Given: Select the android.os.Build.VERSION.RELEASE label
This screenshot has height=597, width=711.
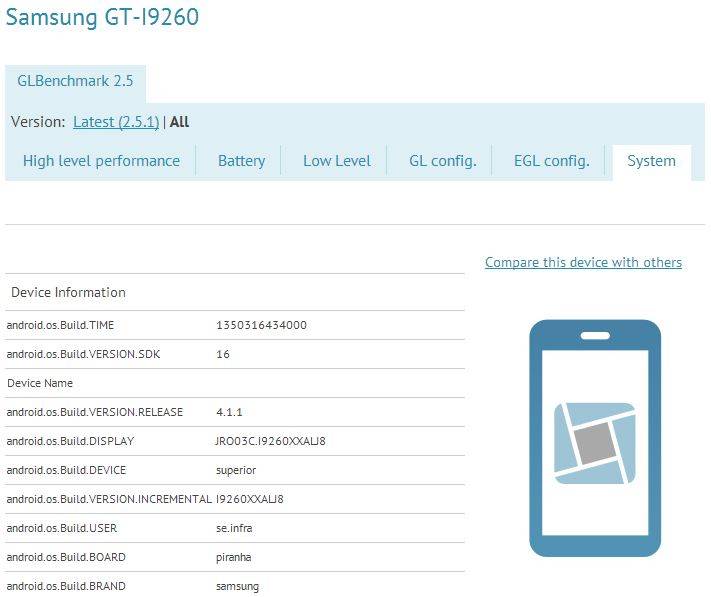Looking at the screenshot, I should click(x=95, y=412).
